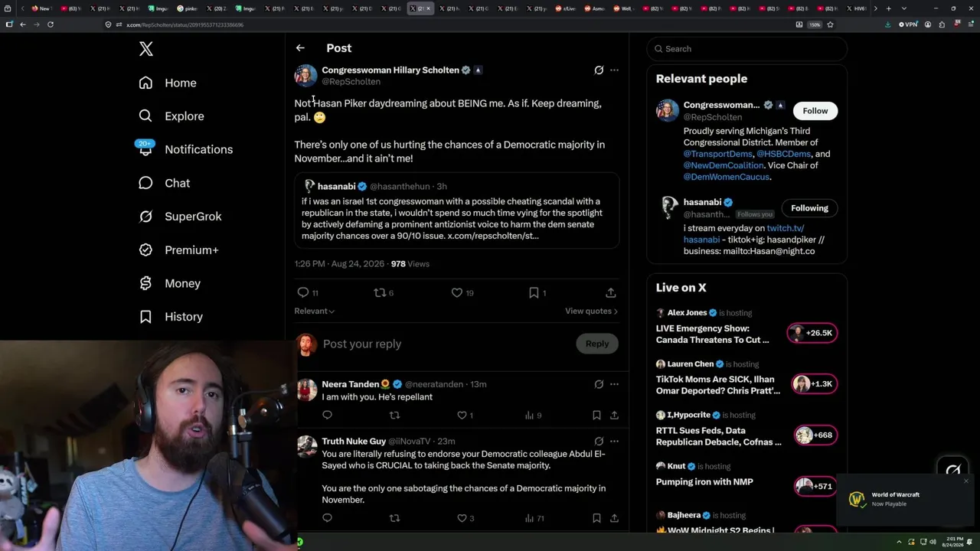Share Neera Tanden's reply
Screen dimensions: 980x551
click(614, 415)
